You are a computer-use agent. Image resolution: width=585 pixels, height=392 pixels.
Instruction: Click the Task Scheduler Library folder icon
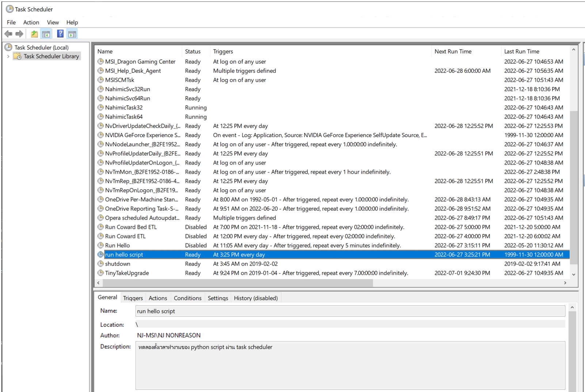(x=17, y=56)
